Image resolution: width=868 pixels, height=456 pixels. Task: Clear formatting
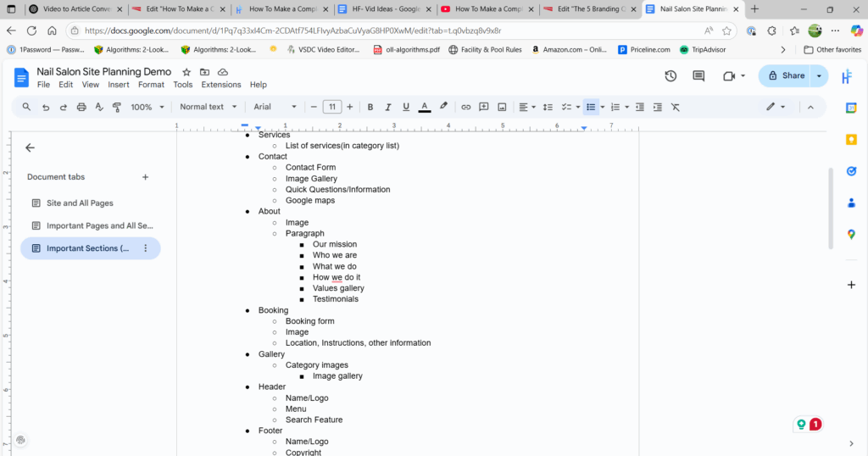(676, 108)
